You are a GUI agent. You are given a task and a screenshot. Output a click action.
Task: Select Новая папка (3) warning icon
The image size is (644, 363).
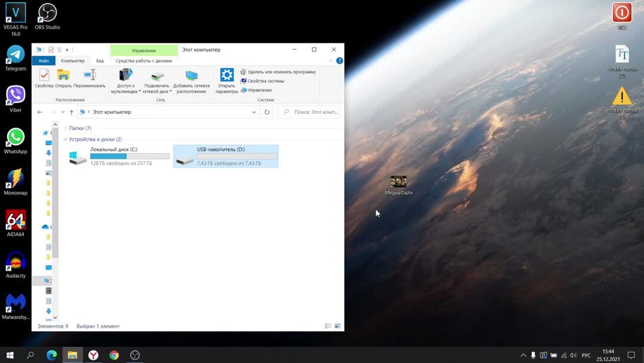[x=622, y=103]
